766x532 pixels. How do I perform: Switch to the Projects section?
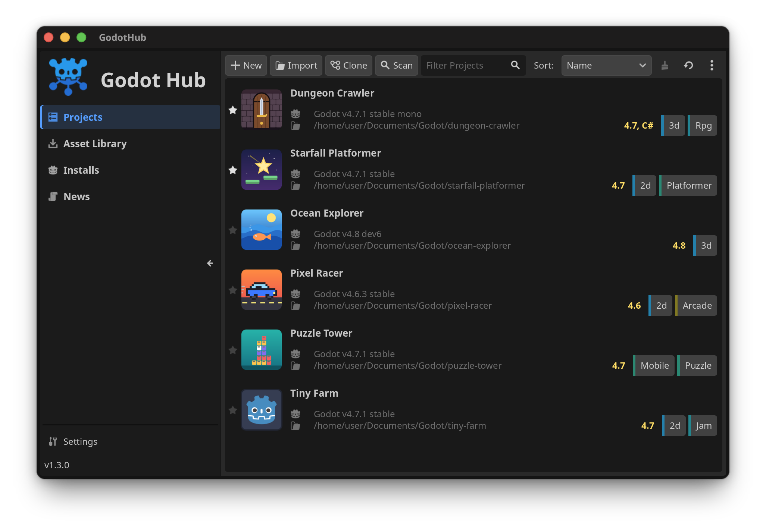click(x=130, y=117)
